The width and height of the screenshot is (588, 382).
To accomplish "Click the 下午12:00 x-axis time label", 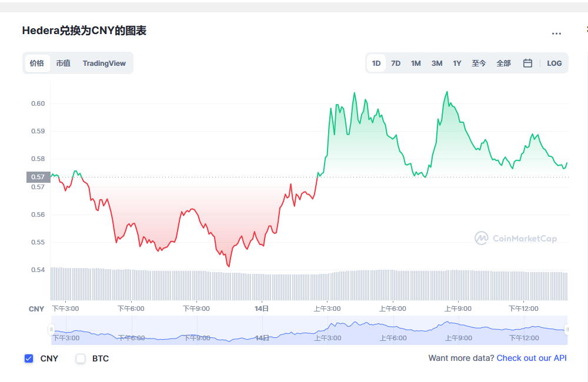I will 523,309.
